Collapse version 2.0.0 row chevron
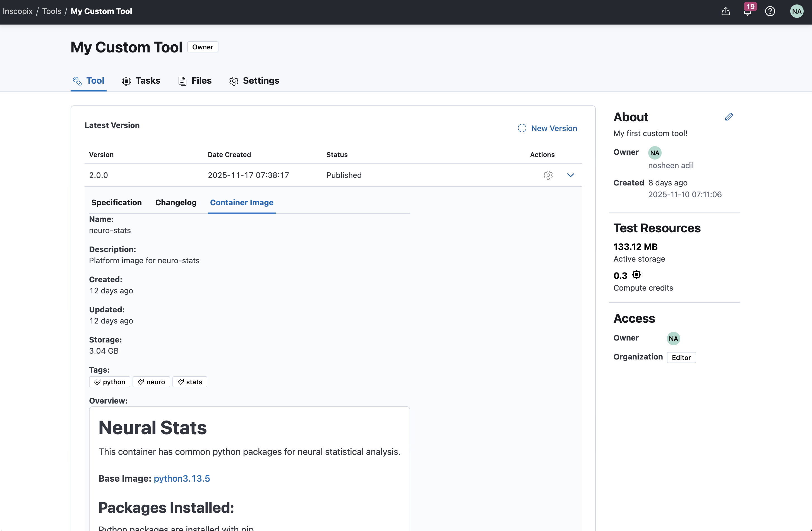812x531 pixels. pyautogui.click(x=570, y=175)
